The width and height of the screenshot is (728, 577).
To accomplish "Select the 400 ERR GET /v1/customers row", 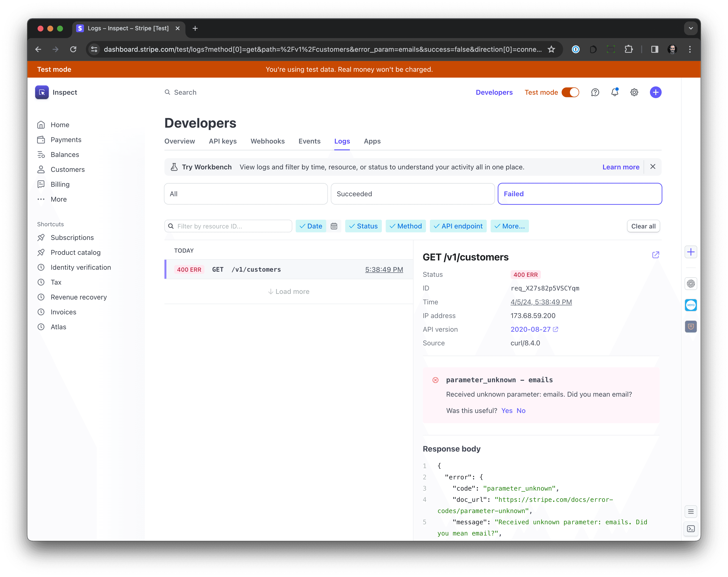I will (x=289, y=269).
